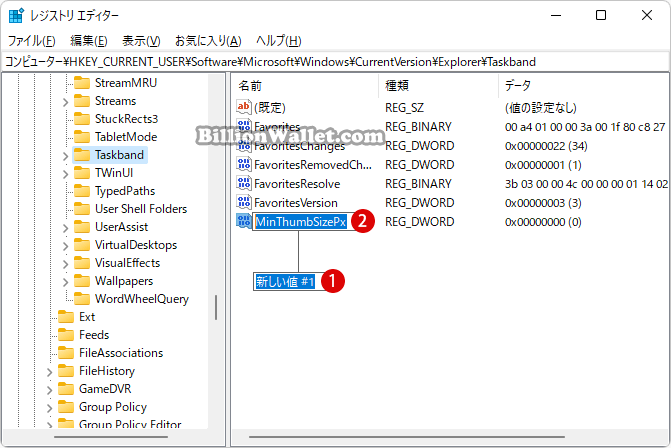Click the WordWheelQuery folder icon
Image resolution: width=671 pixels, height=448 pixels.
82,299
